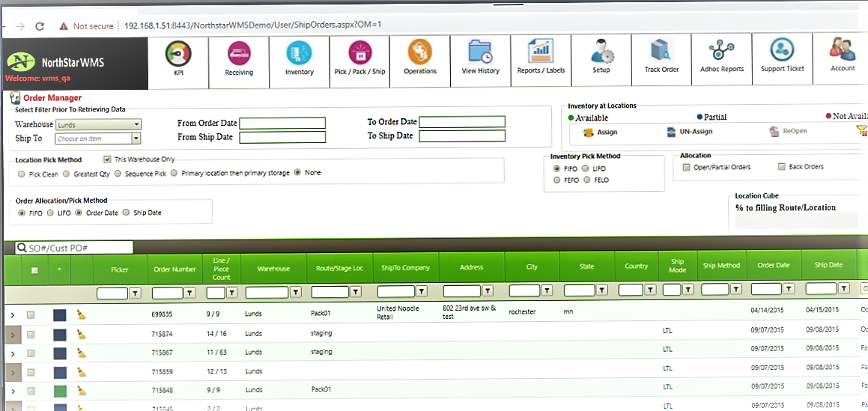
Task: Open the KPI gauge icon
Action: (x=177, y=54)
